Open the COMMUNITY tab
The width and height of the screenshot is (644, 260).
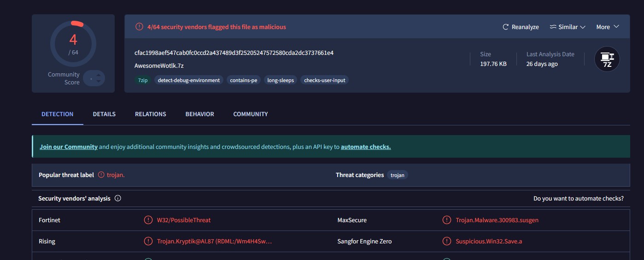tap(251, 114)
